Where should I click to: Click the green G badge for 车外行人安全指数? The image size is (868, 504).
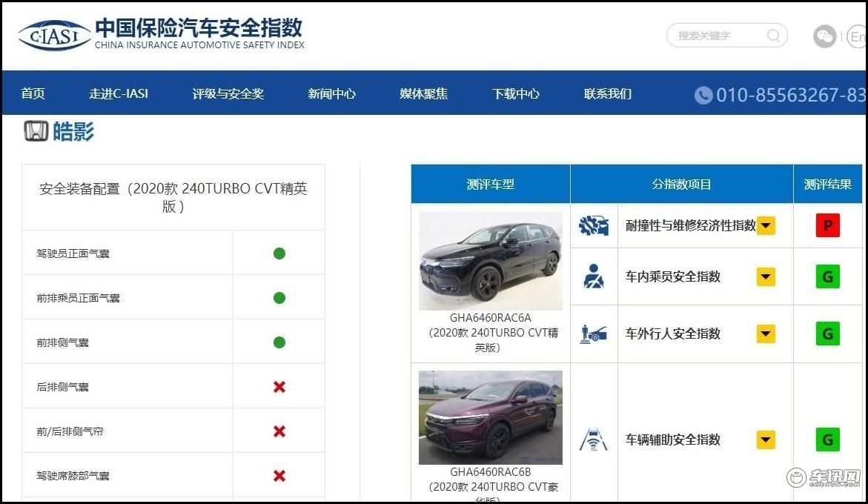827,334
